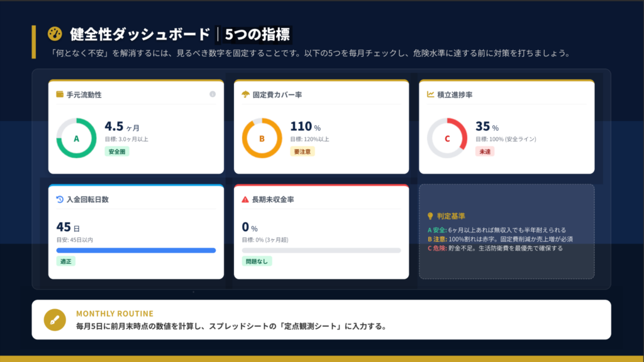Click the chart icon next to 積立進捗率
Image resolution: width=644 pixels, height=362 pixels.
coord(430,94)
